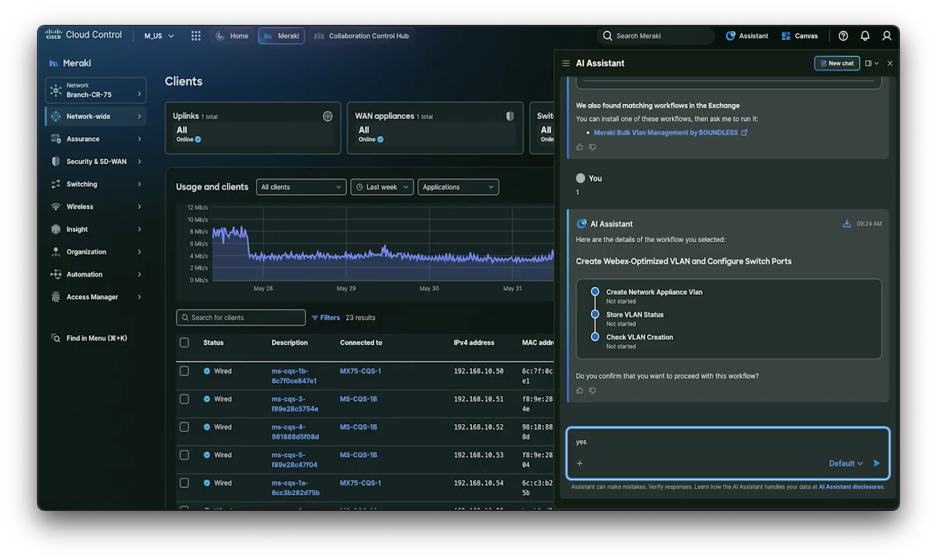The width and height of the screenshot is (937, 560).
Task: Expand the Assurance sidebar menu
Action: pyautogui.click(x=96, y=139)
